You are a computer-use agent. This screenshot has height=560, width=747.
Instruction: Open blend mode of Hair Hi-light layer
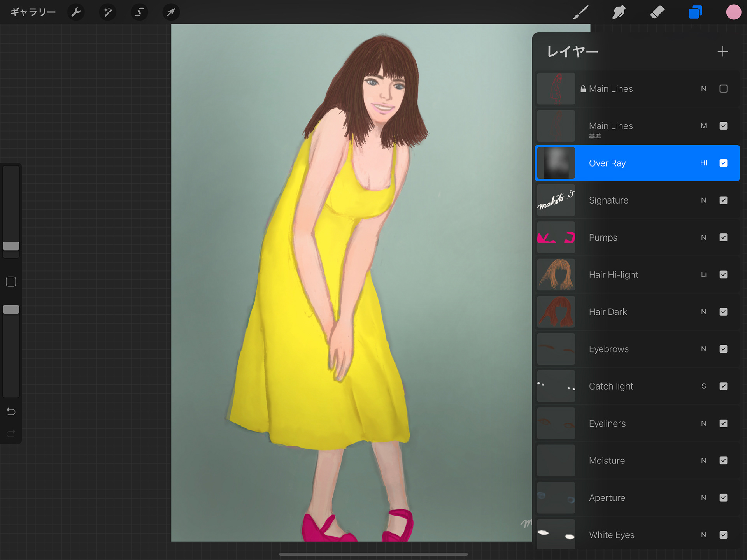(703, 275)
